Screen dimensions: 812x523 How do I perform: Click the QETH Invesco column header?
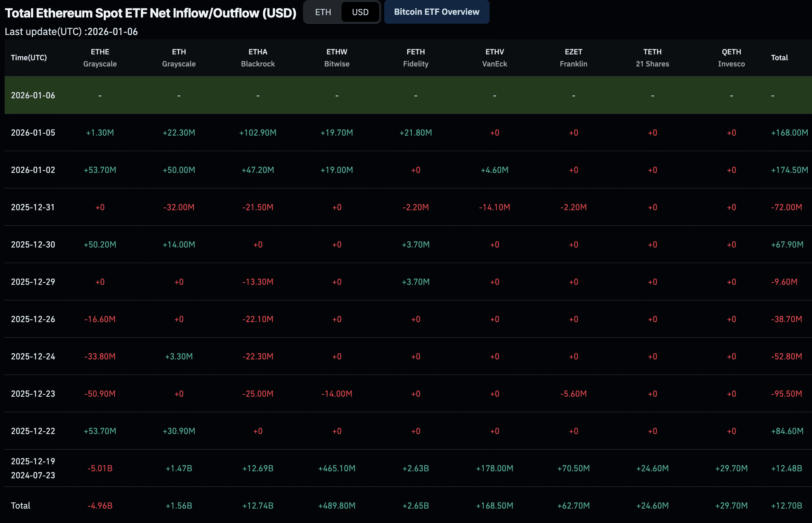[x=731, y=58]
